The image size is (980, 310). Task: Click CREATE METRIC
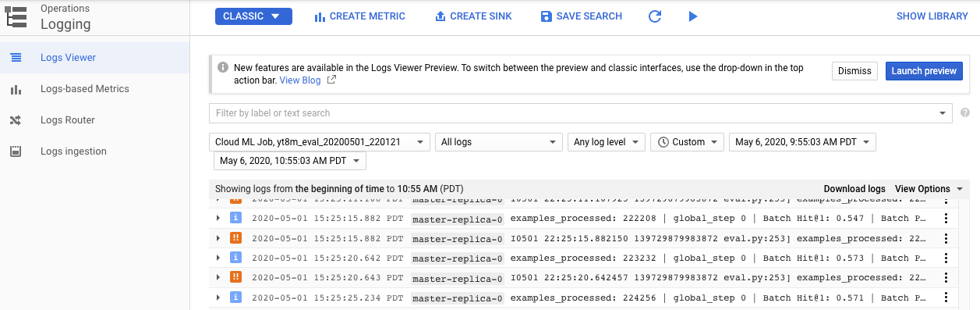coord(359,16)
